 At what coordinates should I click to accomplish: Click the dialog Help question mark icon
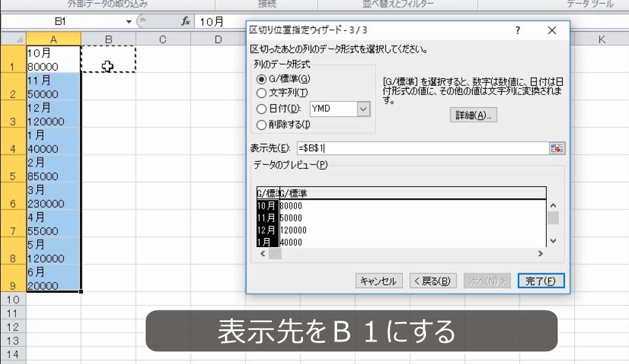(x=517, y=30)
